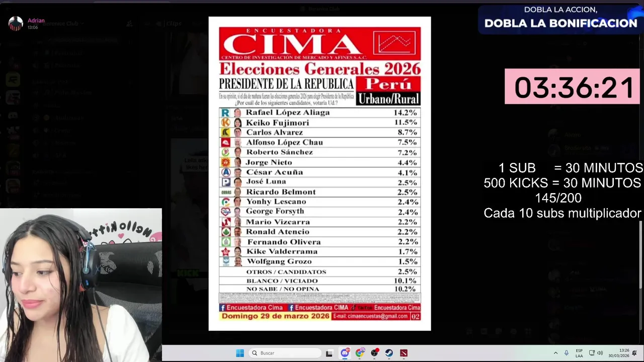
Task: Click the 'Alfonso López Chau' row
Action: [319, 142]
